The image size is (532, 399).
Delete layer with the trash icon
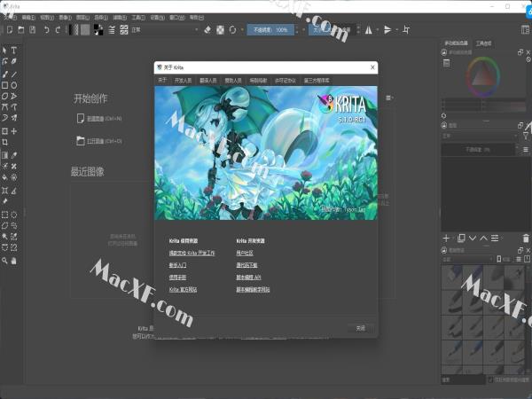pyautogui.click(x=526, y=239)
